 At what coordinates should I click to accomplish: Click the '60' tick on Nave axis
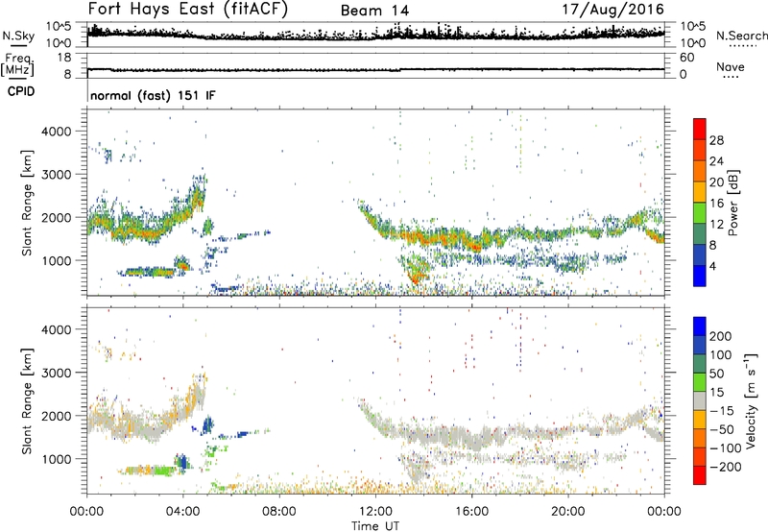click(x=687, y=58)
